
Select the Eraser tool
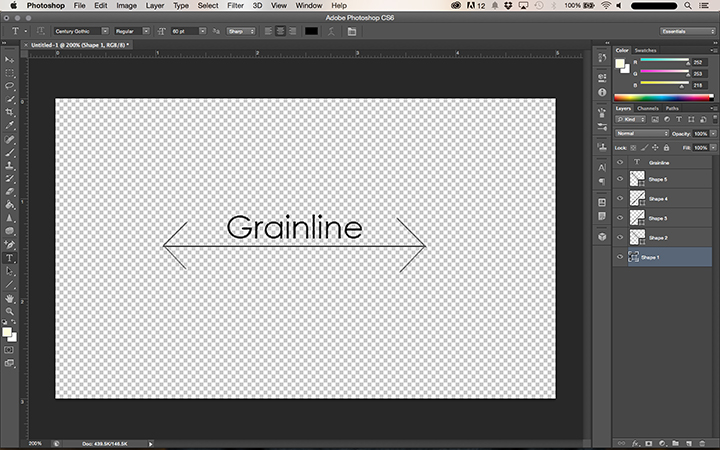(x=9, y=191)
